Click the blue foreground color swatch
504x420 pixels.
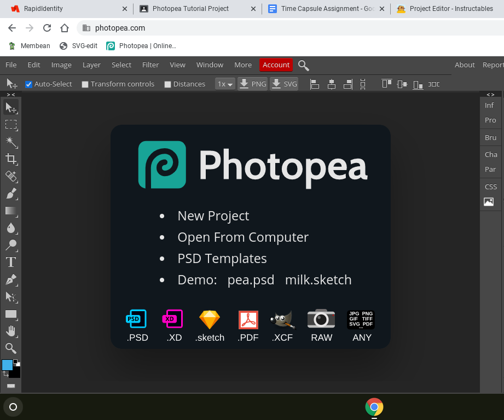click(x=7, y=365)
